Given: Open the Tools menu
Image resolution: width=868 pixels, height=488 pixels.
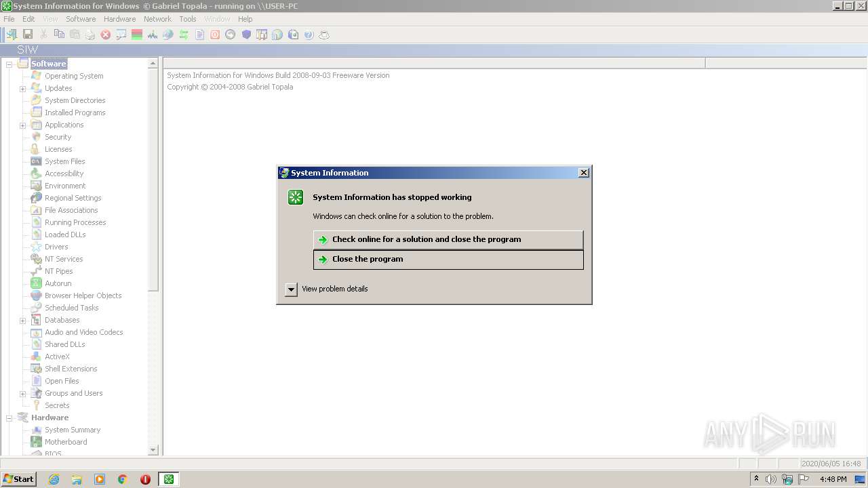Looking at the screenshot, I should click(x=188, y=19).
